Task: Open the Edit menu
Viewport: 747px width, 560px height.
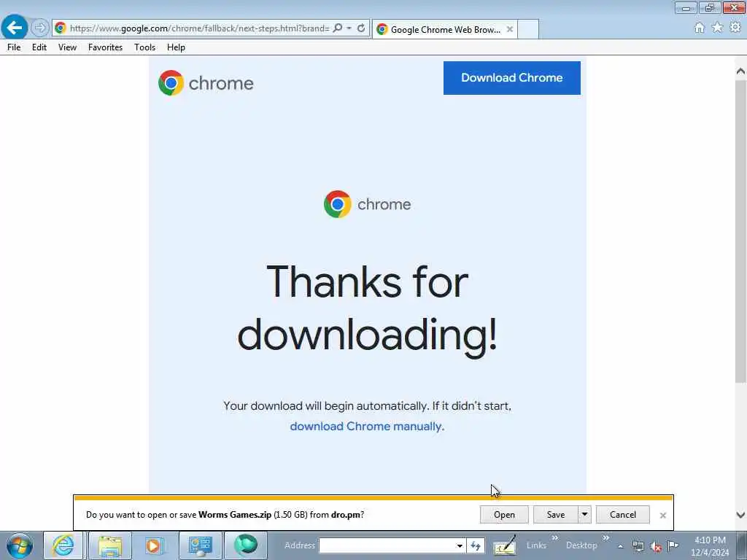Action: pyautogui.click(x=39, y=47)
